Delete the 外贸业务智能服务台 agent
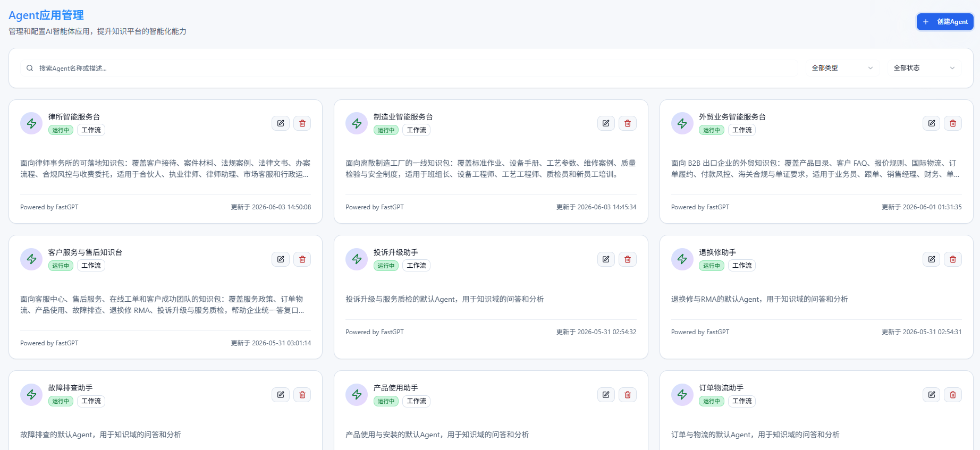 click(953, 123)
